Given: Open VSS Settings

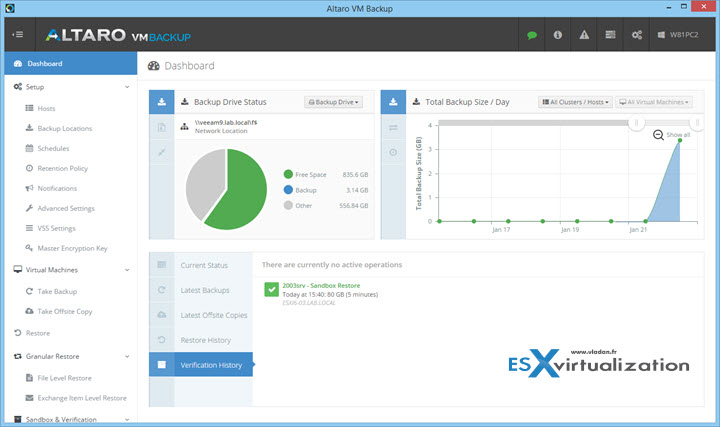Looking at the screenshot, I should click(56, 228).
